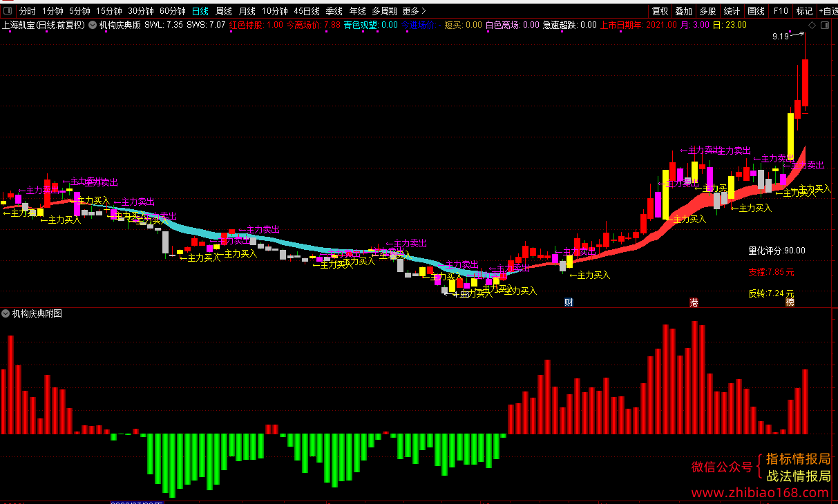Switch to the 周线 weekly chart
This screenshot has width=838, height=504.
coord(224,11)
